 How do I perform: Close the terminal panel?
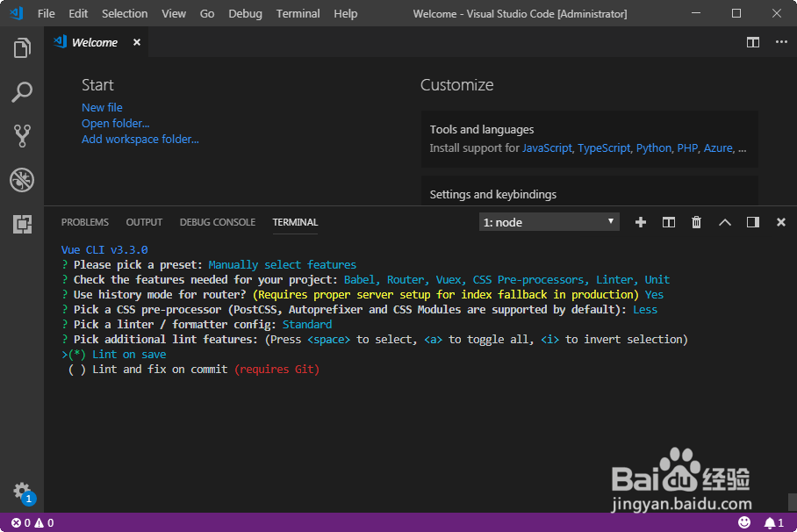(x=781, y=222)
